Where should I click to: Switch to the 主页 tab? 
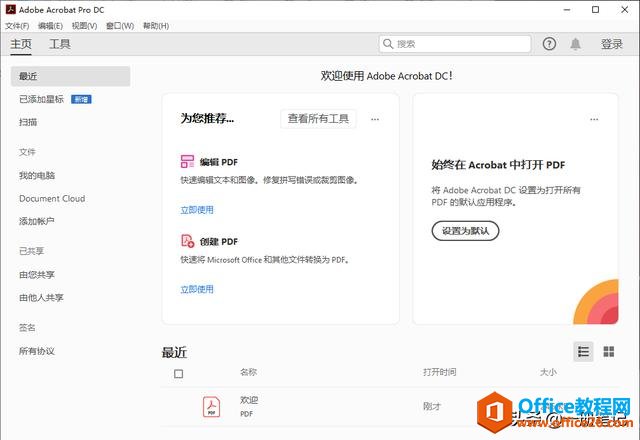21,44
